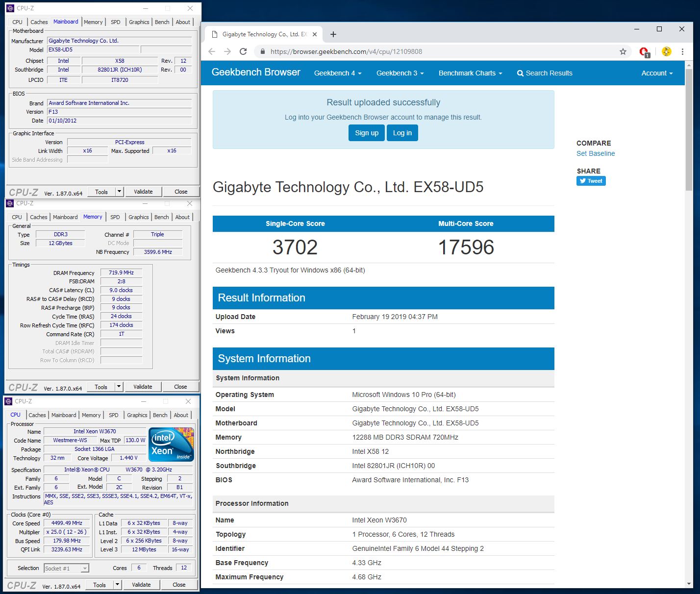This screenshot has height=594, width=700.
Task: Click the Core Speed value 4499.49 MHz
Action: click(67, 523)
